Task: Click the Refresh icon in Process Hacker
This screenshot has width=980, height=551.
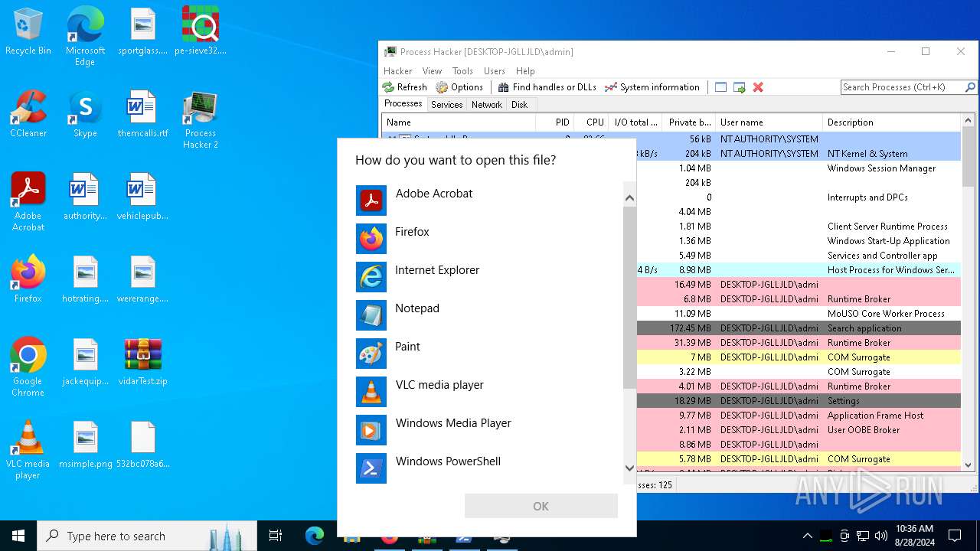Action: (405, 87)
